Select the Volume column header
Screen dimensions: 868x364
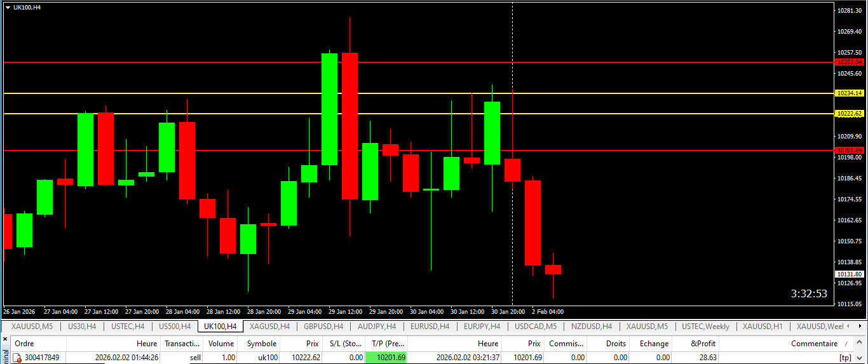pyautogui.click(x=221, y=344)
